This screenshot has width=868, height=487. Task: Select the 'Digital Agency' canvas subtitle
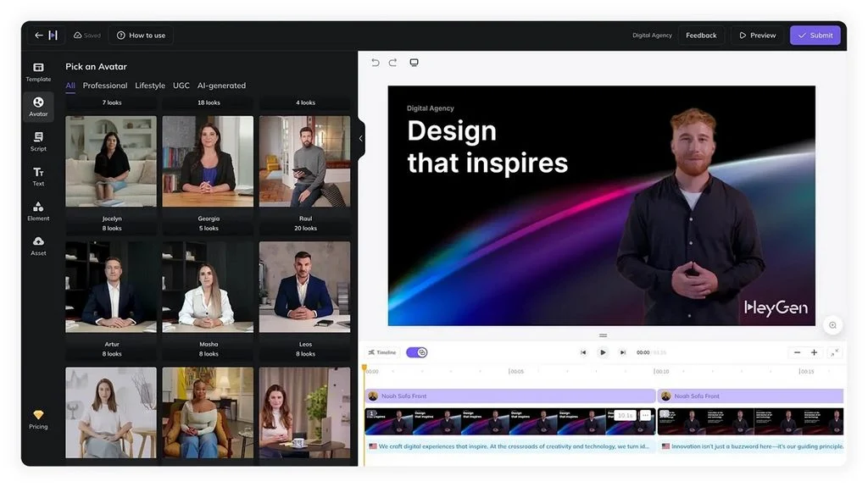click(430, 108)
